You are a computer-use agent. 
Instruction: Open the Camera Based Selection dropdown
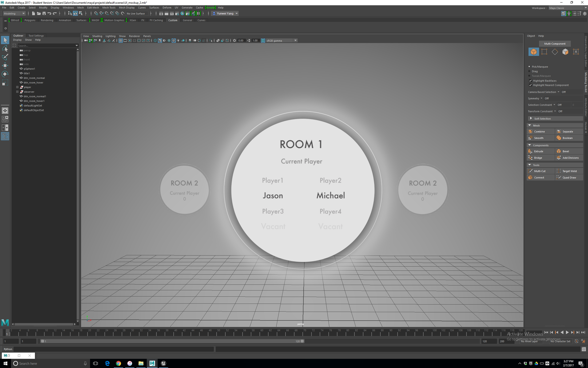[x=558, y=92]
